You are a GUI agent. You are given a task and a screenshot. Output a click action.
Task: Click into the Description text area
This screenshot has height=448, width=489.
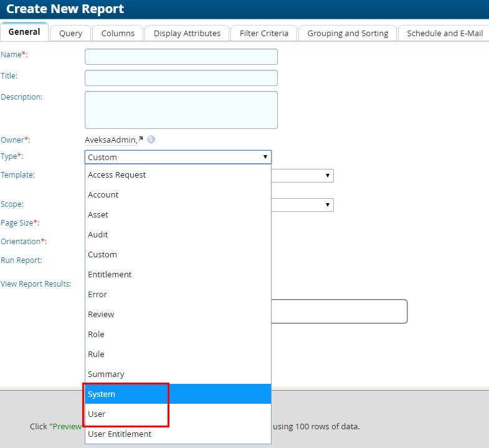click(181, 110)
